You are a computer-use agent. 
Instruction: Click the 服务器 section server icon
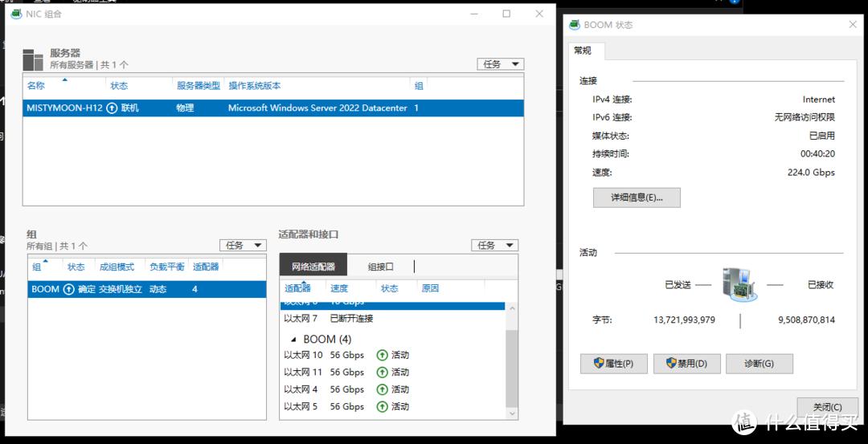point(33,59)
